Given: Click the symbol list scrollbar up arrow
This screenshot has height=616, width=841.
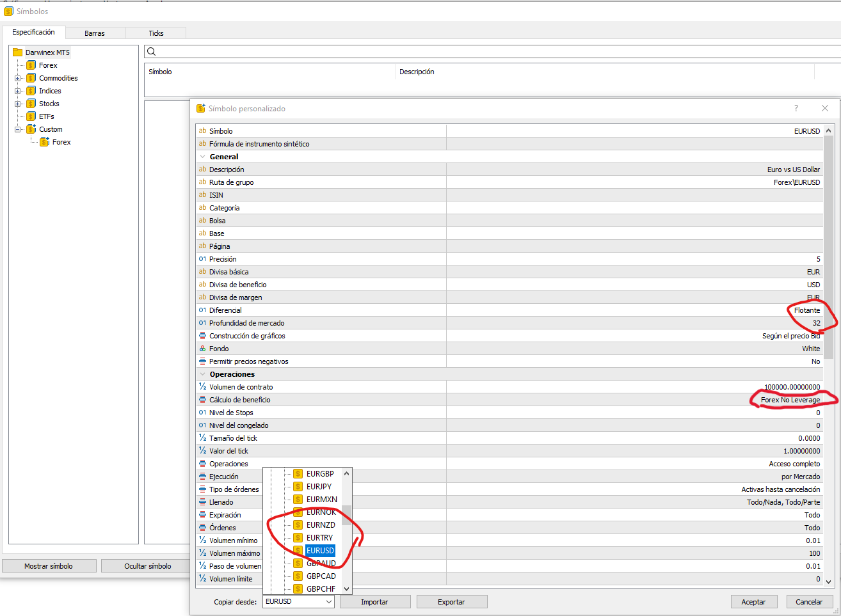Looking at the screenshot, I should click(x=347, y=474).
